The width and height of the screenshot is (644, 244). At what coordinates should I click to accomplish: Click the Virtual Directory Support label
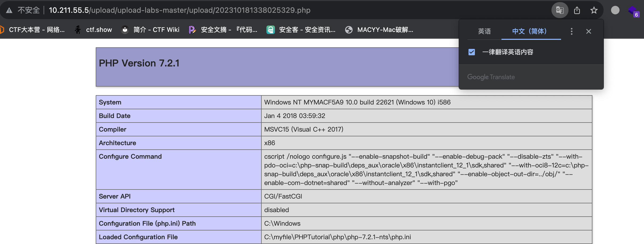coord(137,210)
